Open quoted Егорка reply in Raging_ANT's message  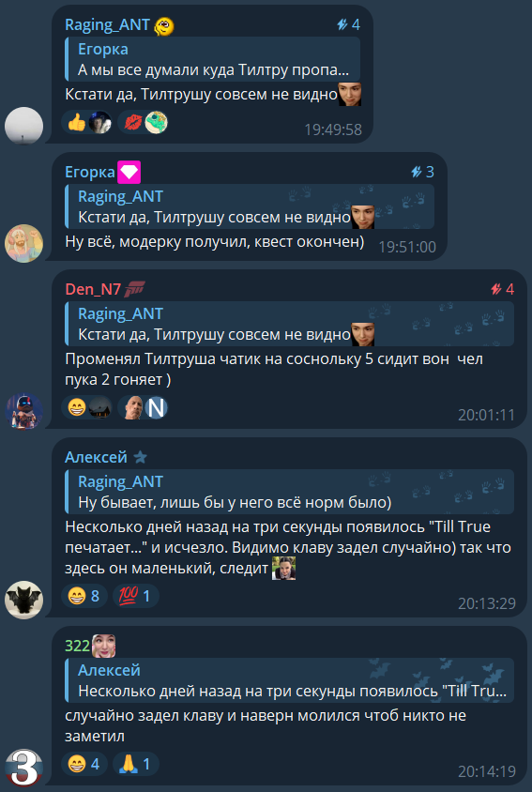tap(212, 59)
